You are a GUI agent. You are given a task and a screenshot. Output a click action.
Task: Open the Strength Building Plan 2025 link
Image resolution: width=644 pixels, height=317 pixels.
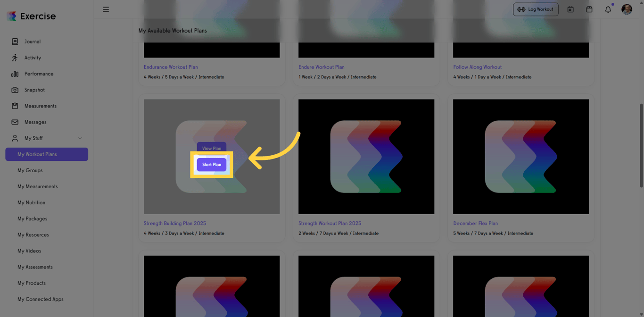pos(175,224)
